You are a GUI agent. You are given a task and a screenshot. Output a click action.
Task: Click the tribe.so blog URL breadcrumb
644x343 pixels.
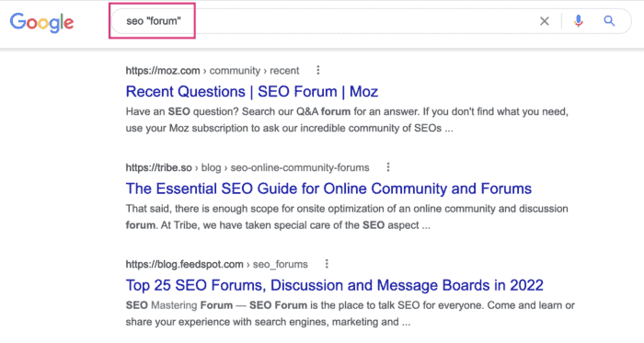247,167
